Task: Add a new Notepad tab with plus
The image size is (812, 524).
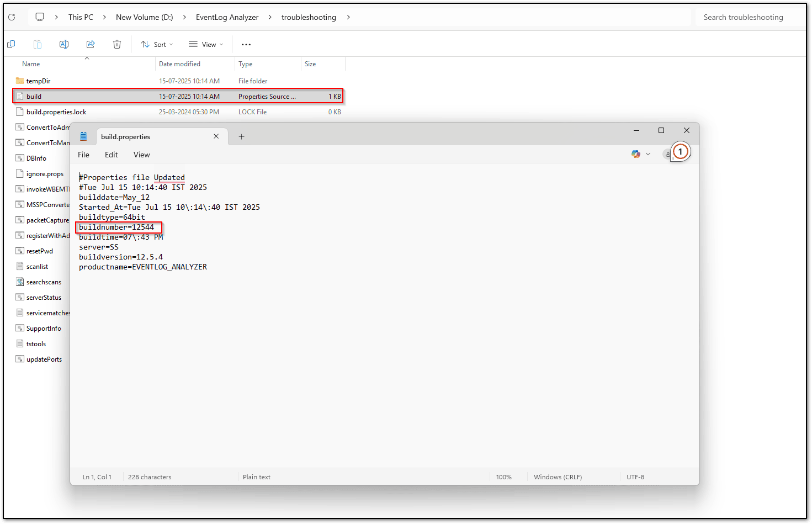Action: coord(241,136)
